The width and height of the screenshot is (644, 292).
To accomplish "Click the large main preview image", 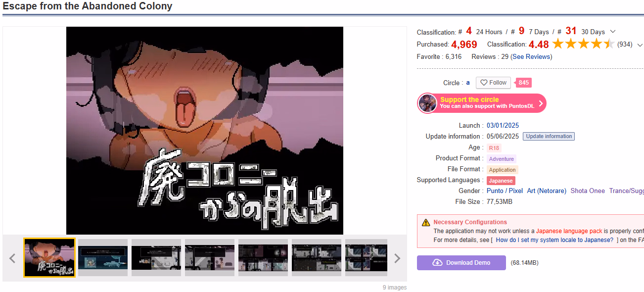I will click(x=205, y=131).
